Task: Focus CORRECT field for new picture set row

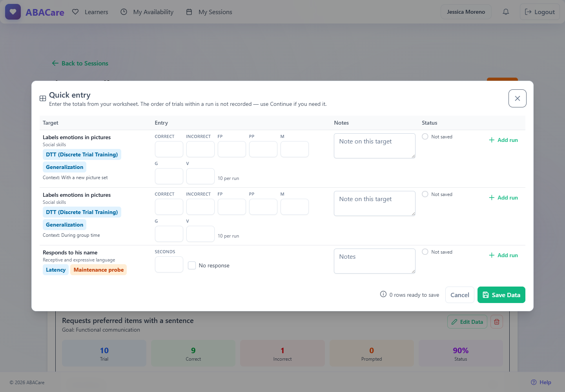Action: [x=169, y=149]
